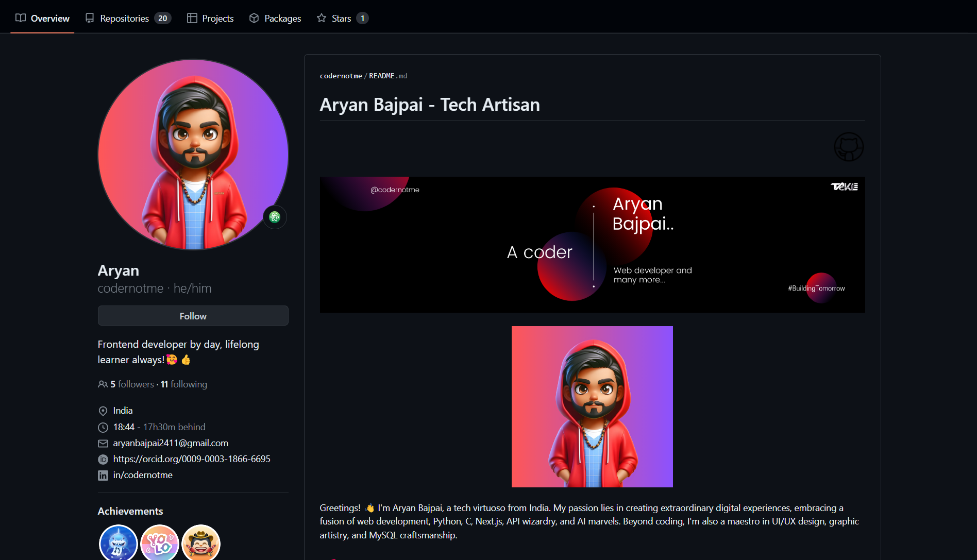The width and height of the screenshot is (977, 560).
Task: Click the codernotme link in README breadcrumb
Action: [x=341, y=76]
